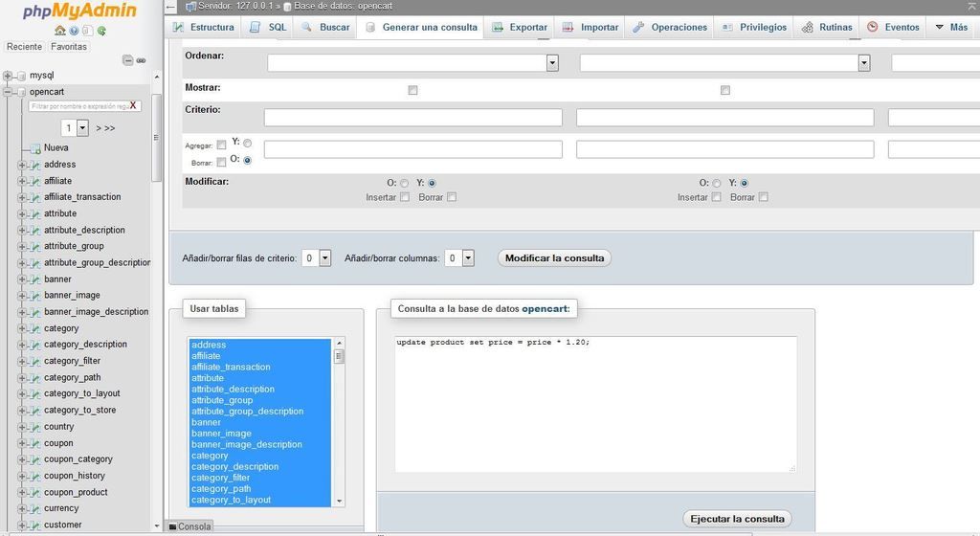
Task: Click the link-with-main-panel chain icon
Action: (x=142, y=60)
